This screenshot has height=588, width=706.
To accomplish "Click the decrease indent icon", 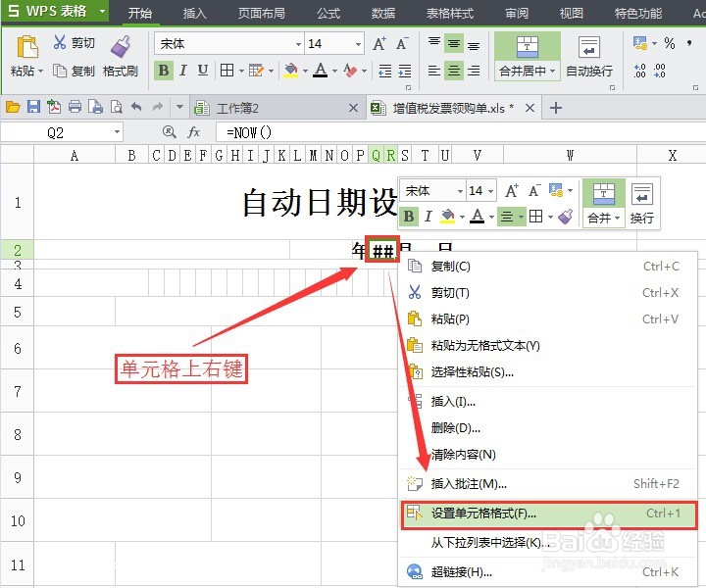I will tap(385, 71).
